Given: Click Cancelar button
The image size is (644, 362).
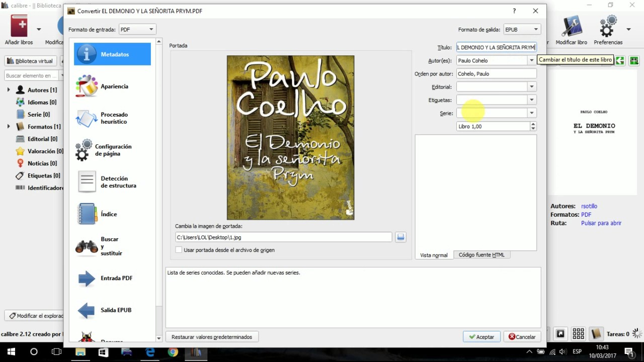Looking at the screenshot, I should (x=522, y=337).
